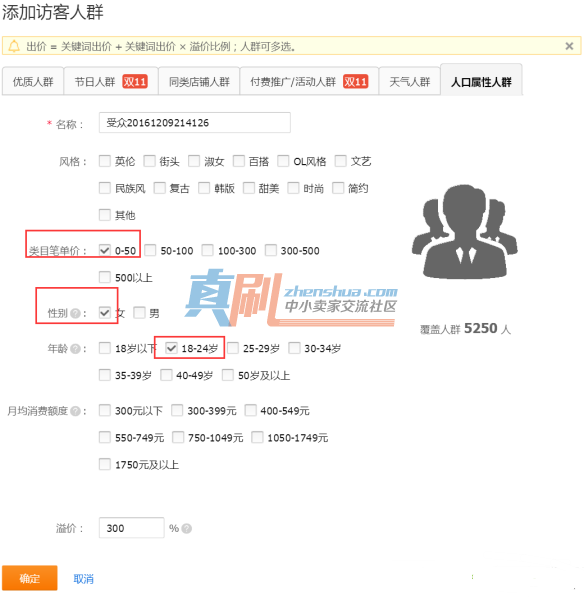Click the 确定 confirm button
Screen dimensions: 584x597
click(30, 578)
